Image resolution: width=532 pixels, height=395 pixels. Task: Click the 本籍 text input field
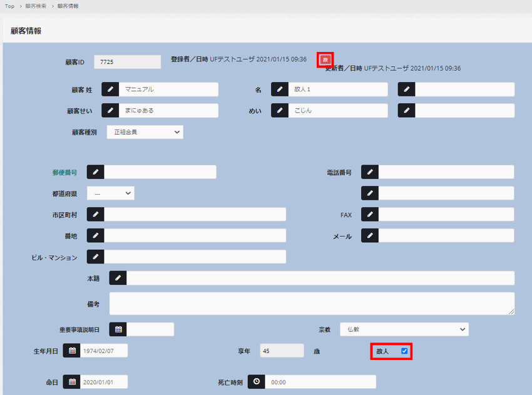(320, 278)
